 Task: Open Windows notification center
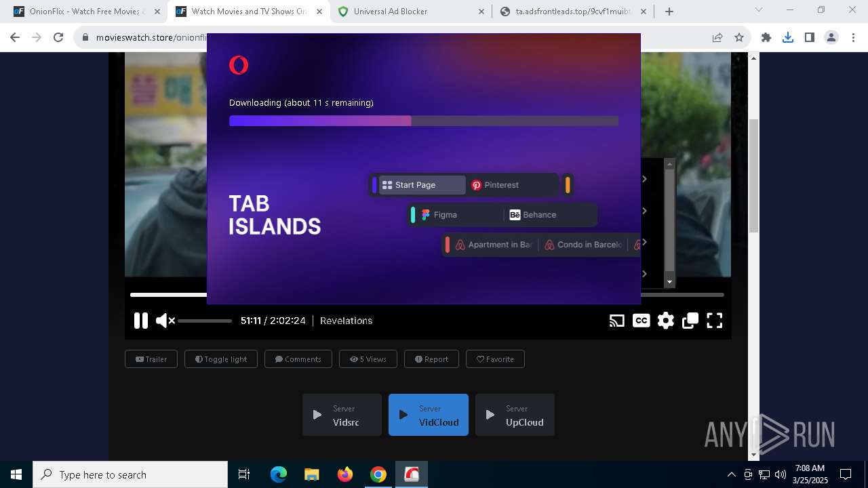click(x=846, y=474)
